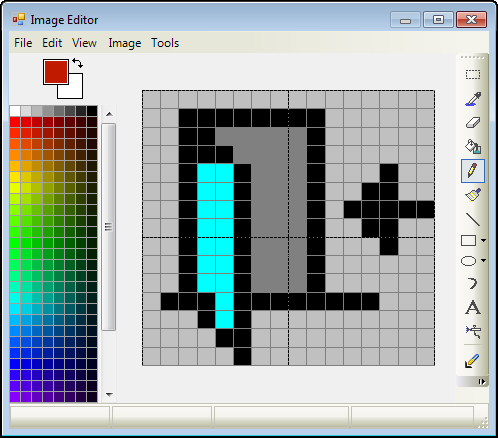The image size is (498, 438).
Task: Select the rectangular selection tool
Action: click(x=473, y=74)
